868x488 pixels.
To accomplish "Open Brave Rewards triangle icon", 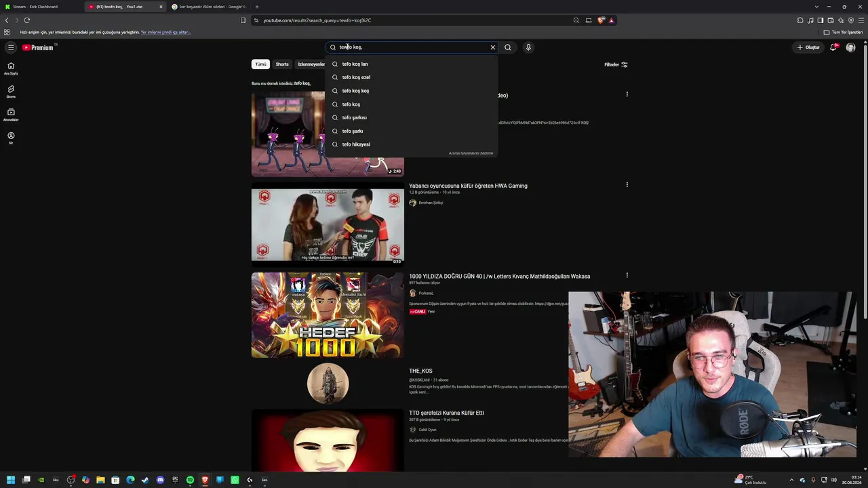I will pyautogui.click(x=611, y=20).
